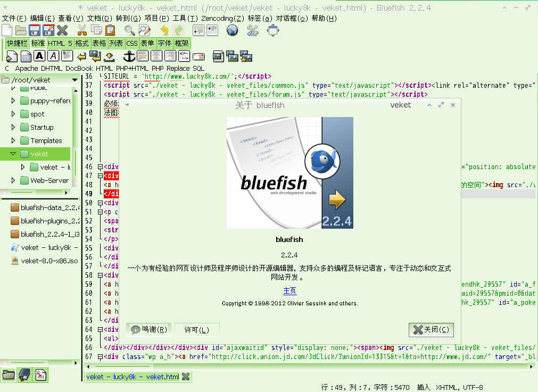Insert an email link with the envelope icon
Screen dimensions: 538x392
198,56
